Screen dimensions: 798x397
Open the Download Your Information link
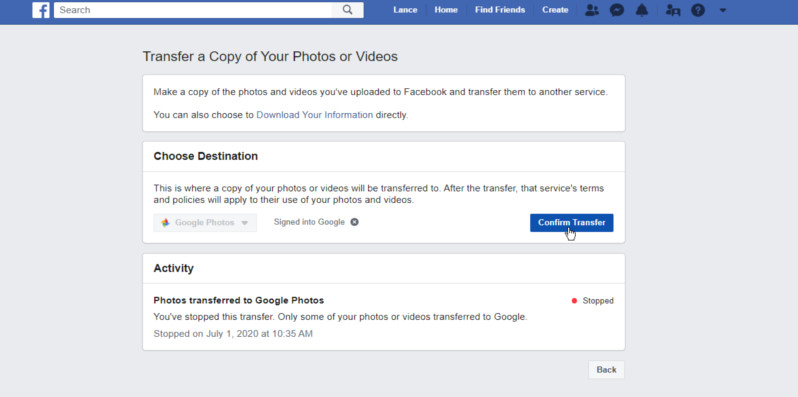tap(315, 115)
